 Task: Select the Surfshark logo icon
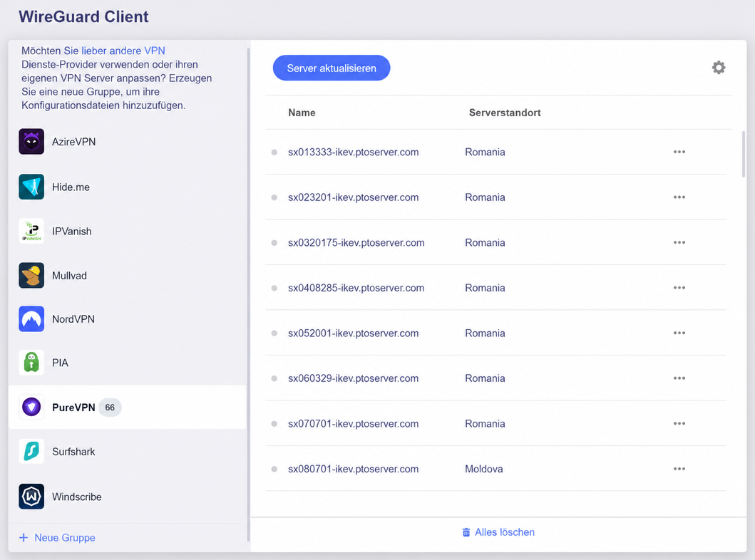click(x=31, y=451)
